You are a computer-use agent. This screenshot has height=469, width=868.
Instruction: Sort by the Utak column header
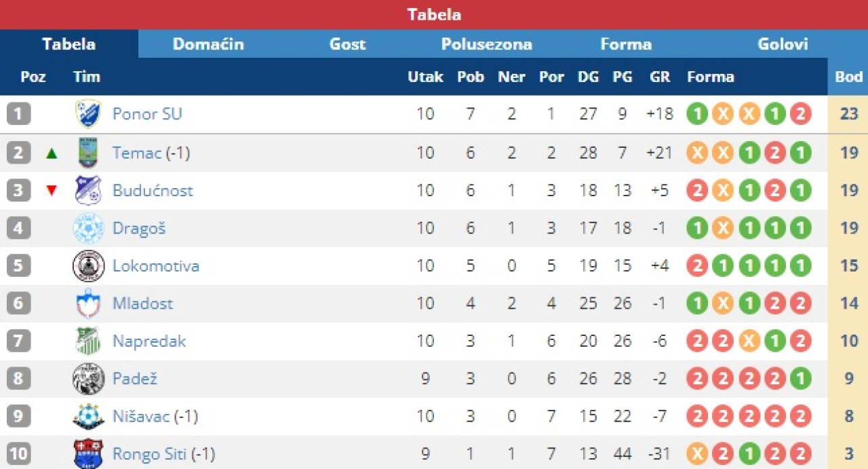(x=425, y=77)
